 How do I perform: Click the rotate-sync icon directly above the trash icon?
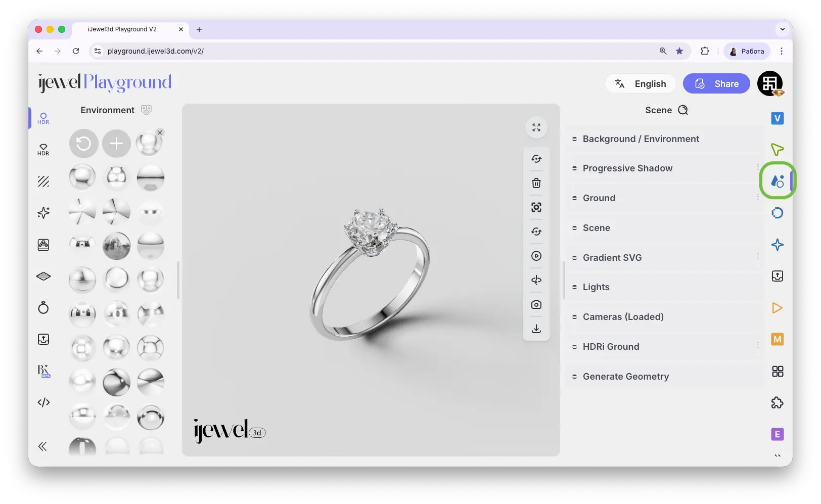point(536,159)
